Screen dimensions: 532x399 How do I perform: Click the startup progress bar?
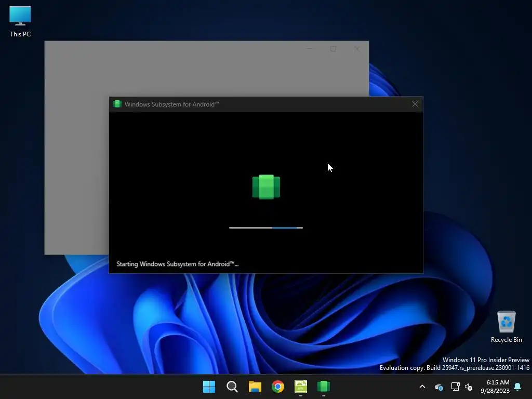tap(266, 228)
